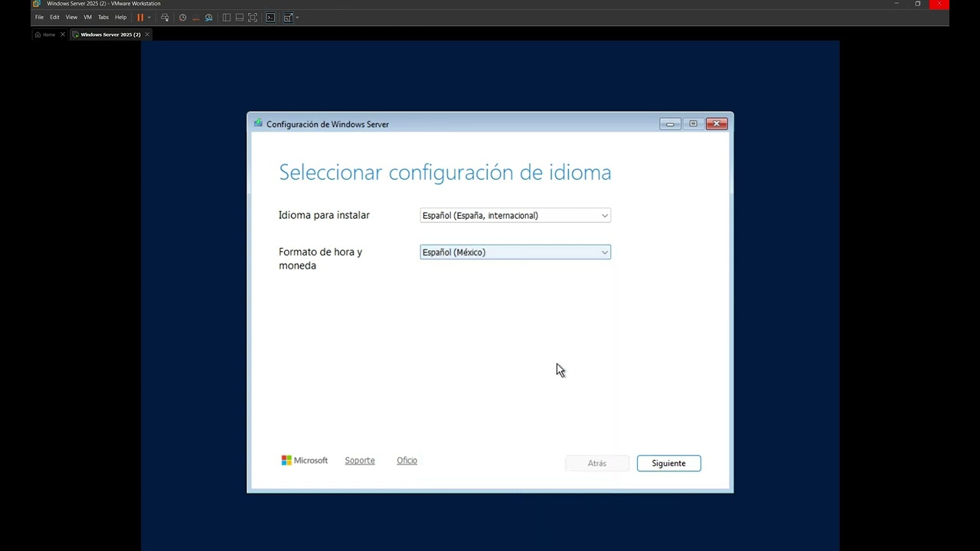
Task: Open the Edit menu
Action: point(54,17)
